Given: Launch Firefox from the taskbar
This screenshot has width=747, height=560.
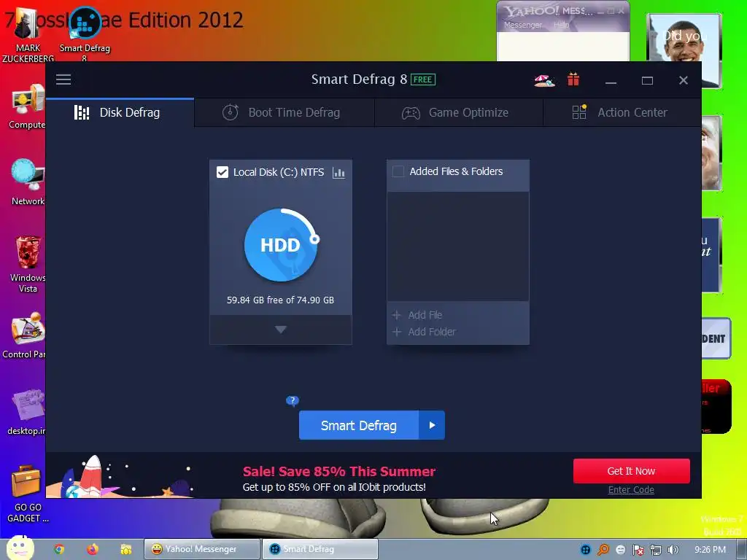Looking at the screenshot, I should [x=93, y=549].
